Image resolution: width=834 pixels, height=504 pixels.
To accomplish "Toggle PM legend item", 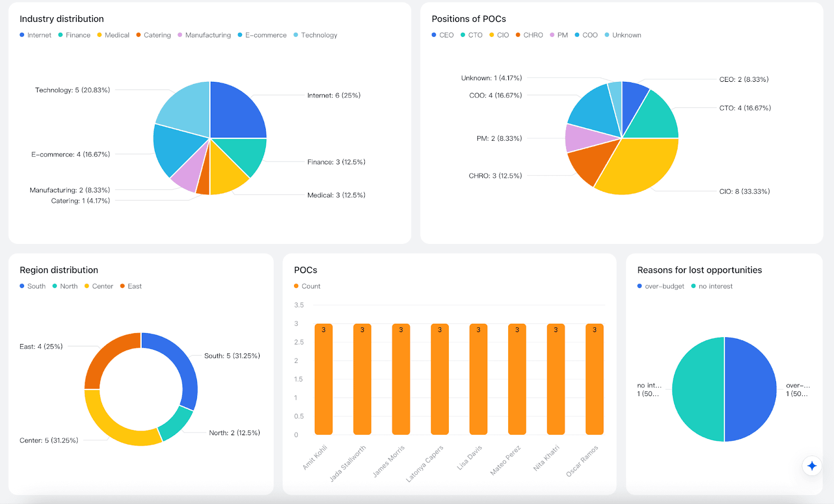I will click(559, 35).
